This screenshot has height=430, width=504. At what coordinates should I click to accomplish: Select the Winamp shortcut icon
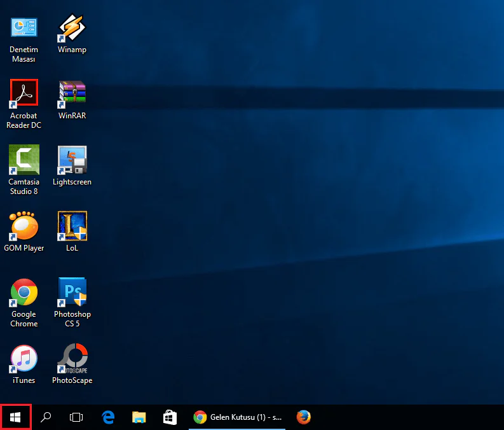[72, 27]
